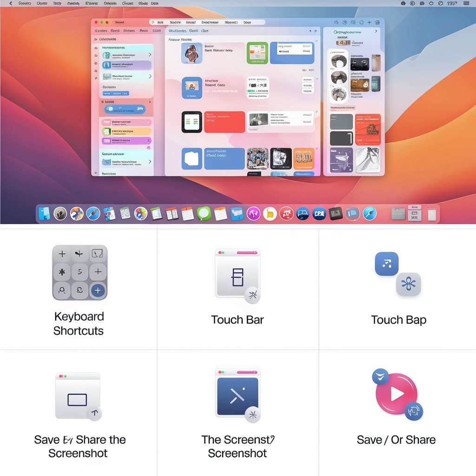Open Photos from the Dock
Screen dimensions: 476x476
[x=142, y=214]
